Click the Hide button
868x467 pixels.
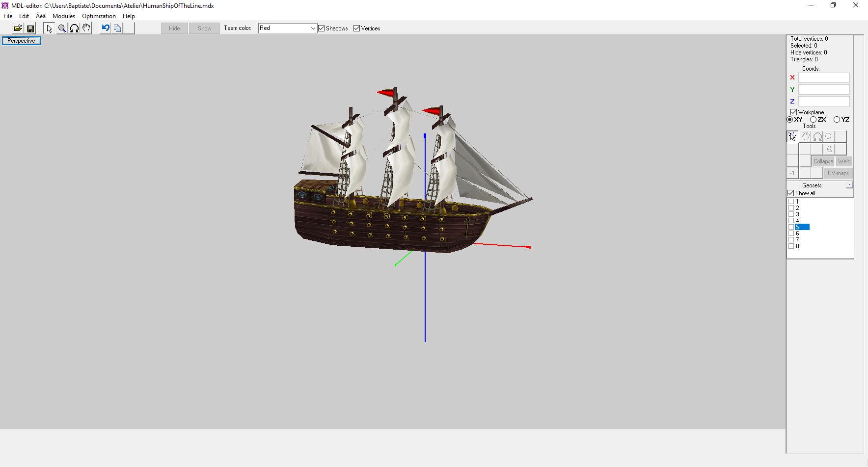[174, 28]
